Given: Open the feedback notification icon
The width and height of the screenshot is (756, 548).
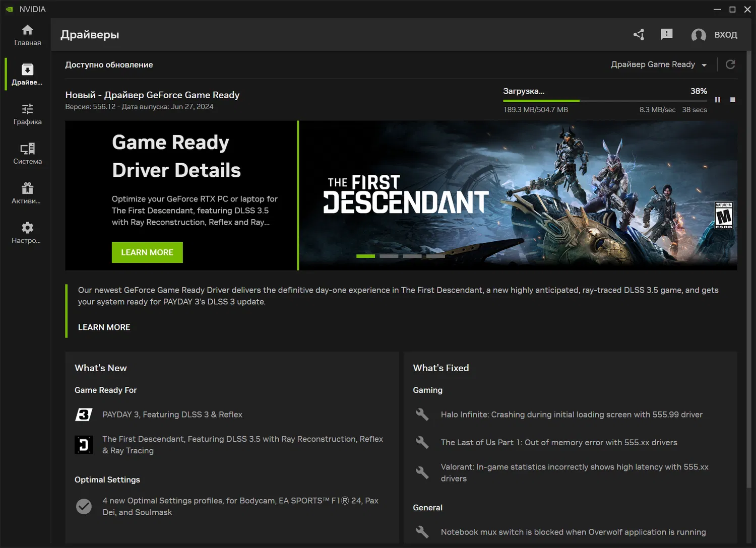Looking at the screenshot, I should coord(666,34).
